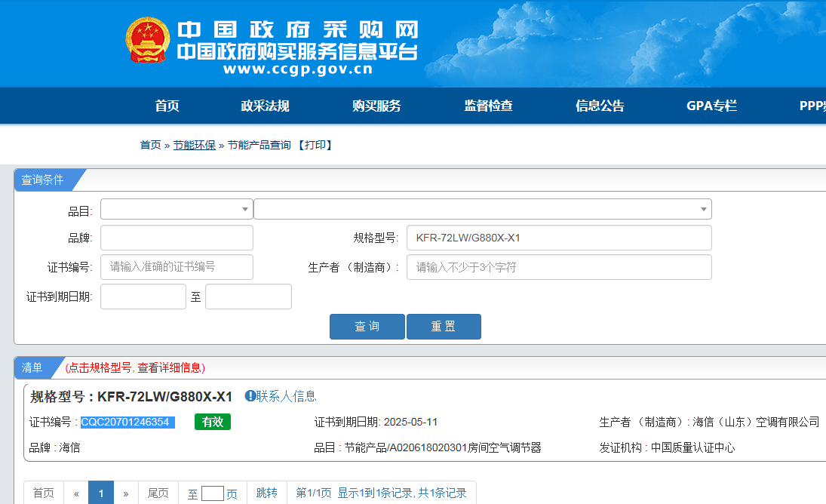Go to the 监督检查 menu item
Viewport: 826px width, 504px height.
coord(488,106)
